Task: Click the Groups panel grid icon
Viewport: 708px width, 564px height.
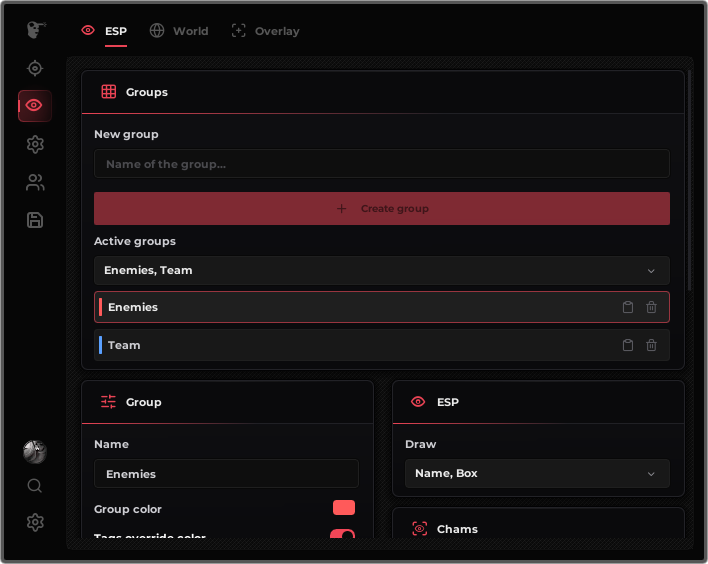Action: click(109, 92)
